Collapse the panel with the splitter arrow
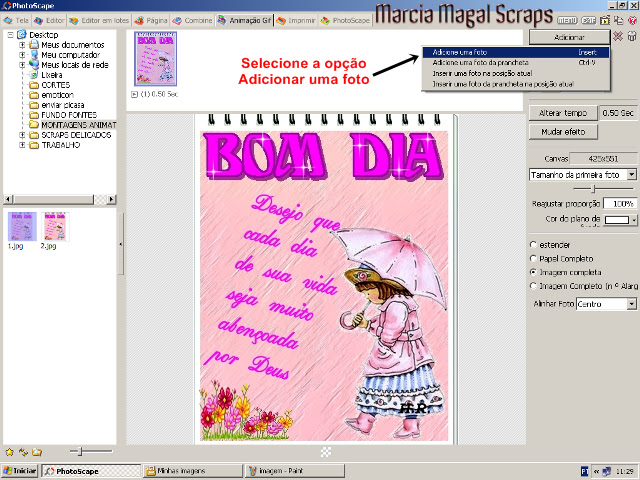 click(120, 244)
